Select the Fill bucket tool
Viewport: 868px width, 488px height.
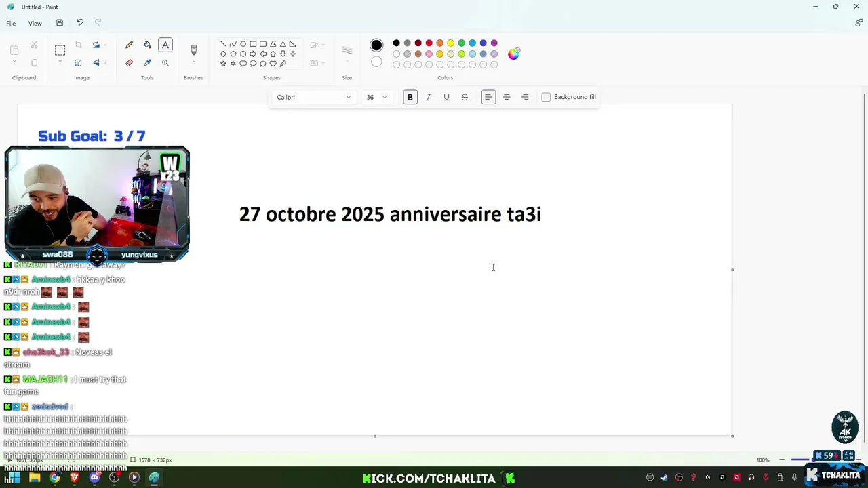pyautogui.click(x=147, y=45)
